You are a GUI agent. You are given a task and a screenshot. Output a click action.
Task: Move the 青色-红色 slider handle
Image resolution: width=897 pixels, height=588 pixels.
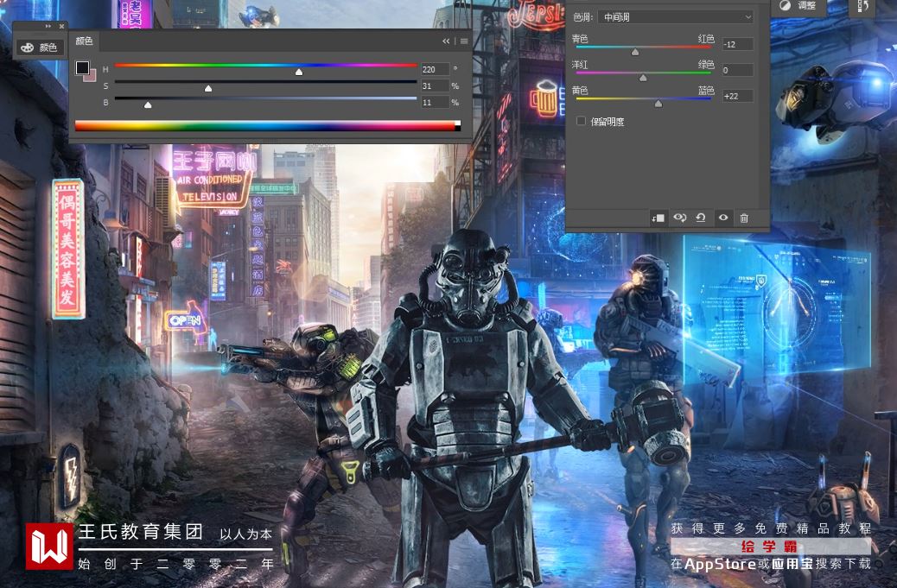(x=635, y=53)
